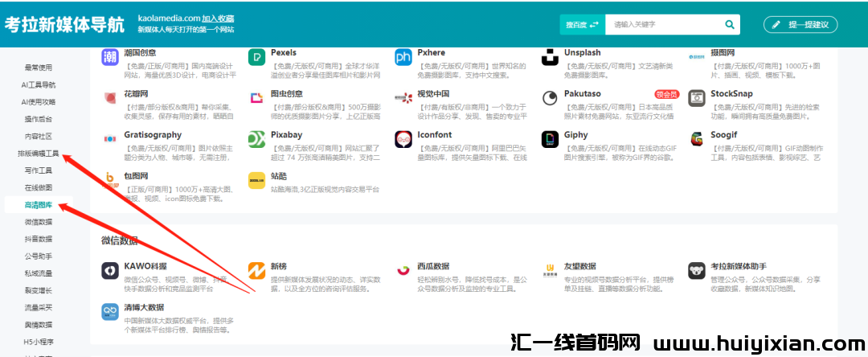
Task: Click the 新榜 orange icon
Action: point(256,270)
